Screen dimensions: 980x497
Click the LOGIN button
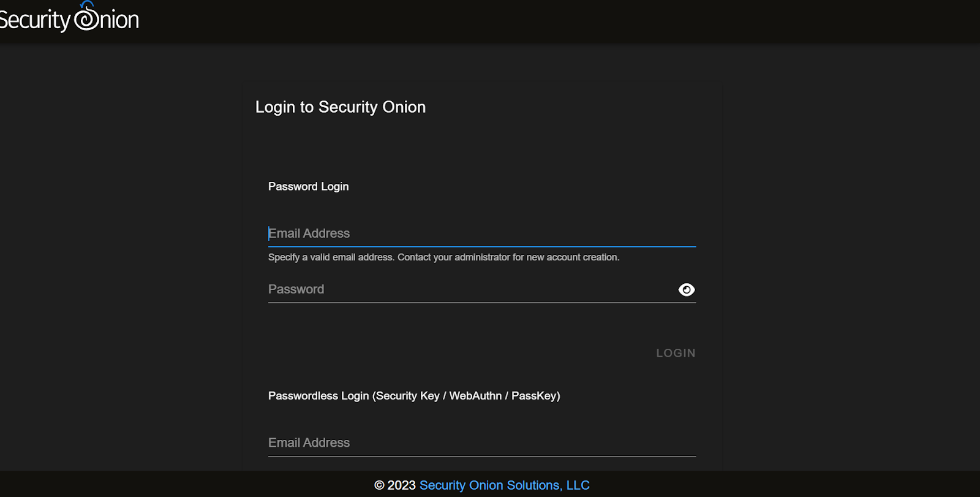[x=676, y=353]
